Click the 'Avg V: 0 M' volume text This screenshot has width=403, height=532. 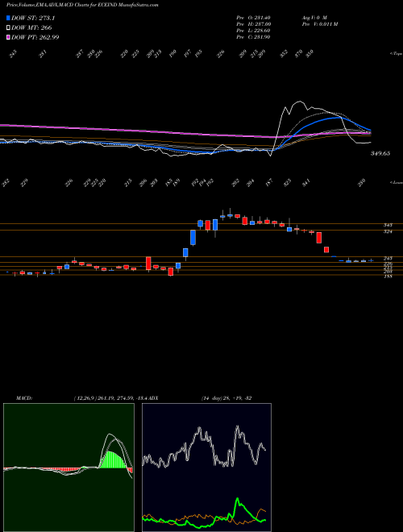(314, 18)
